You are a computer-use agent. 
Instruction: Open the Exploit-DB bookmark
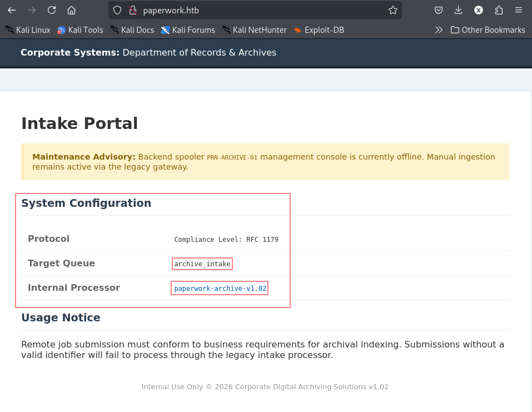click(x=319, y=30)
